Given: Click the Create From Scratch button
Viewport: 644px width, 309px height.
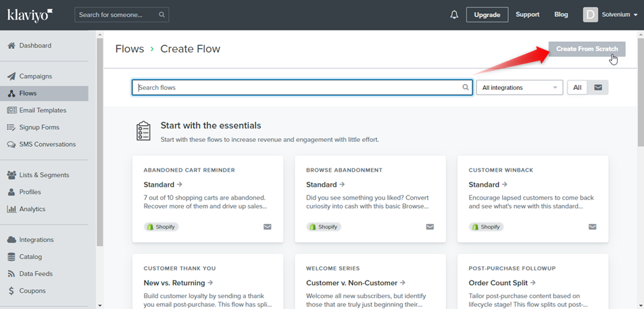Looking at the screenshot, I should point(587,49).
